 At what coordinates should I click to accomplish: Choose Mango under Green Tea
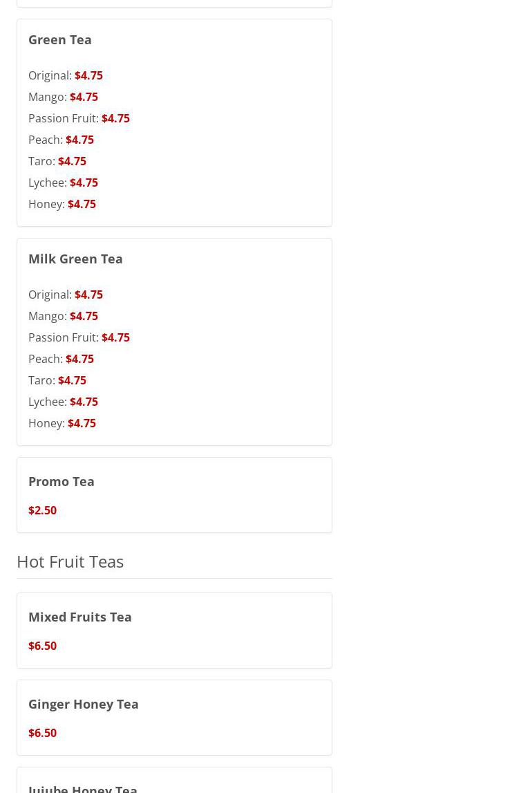(x=63, y=97)
